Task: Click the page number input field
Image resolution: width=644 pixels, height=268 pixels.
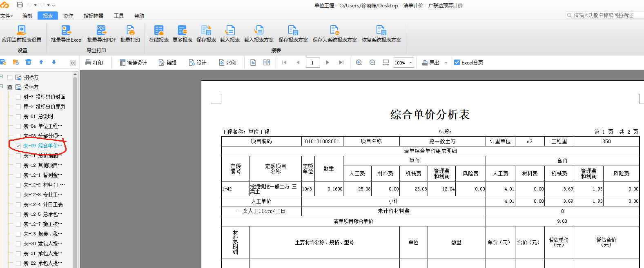Action: click(x=313, y=62)
